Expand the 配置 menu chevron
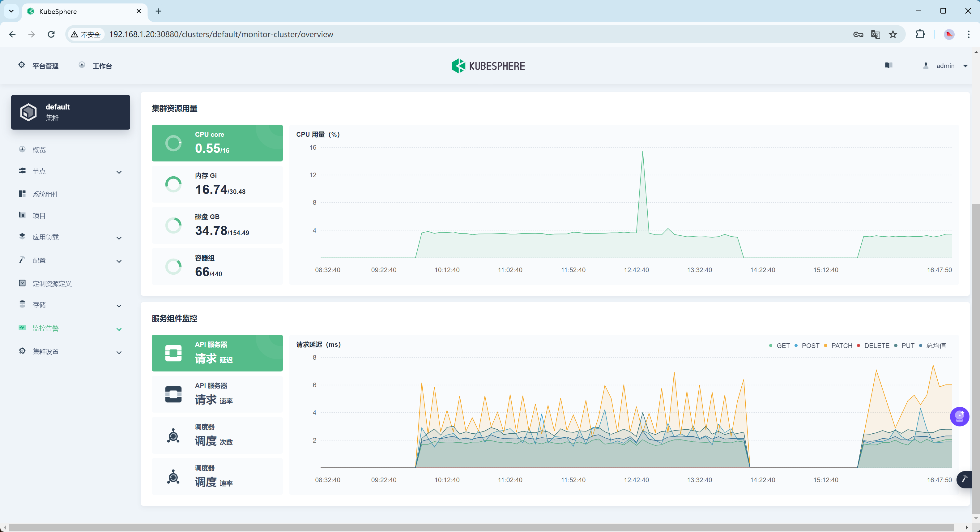The width and height of the screenshot is (980, 532). coord(119,261)
